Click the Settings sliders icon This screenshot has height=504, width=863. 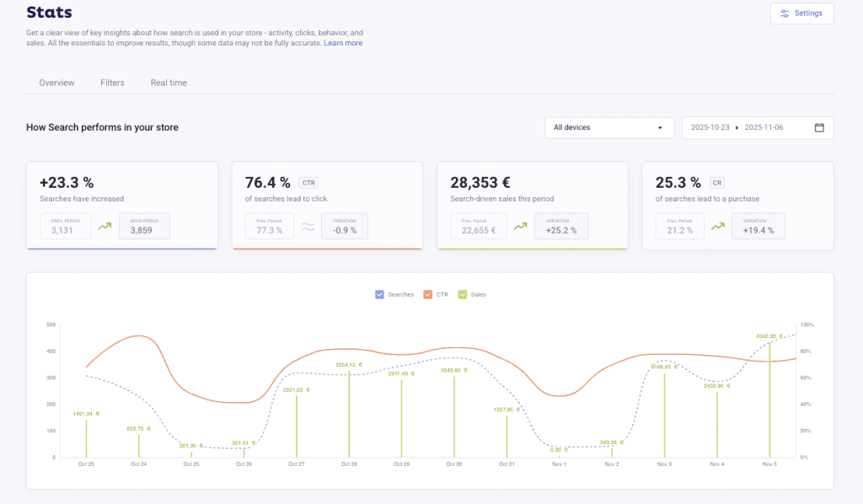[x=785, y=13]
